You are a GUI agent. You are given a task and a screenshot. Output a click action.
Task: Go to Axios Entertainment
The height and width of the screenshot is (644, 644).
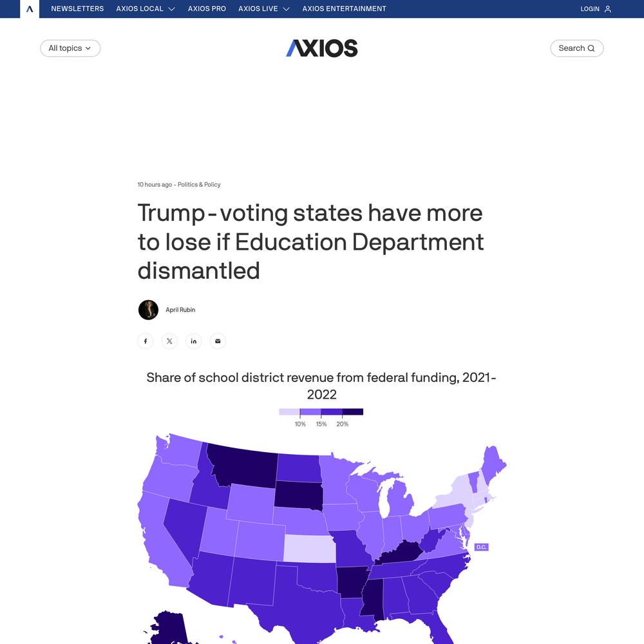click(344, 8)
